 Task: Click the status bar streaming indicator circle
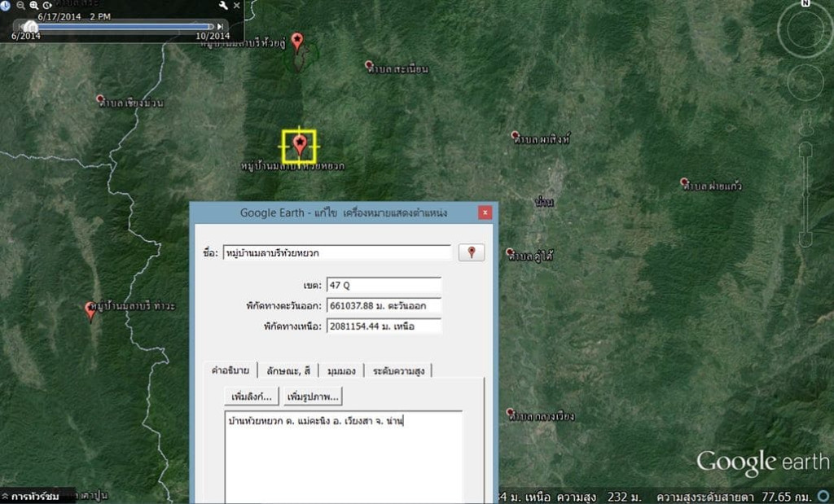[824, 496]
